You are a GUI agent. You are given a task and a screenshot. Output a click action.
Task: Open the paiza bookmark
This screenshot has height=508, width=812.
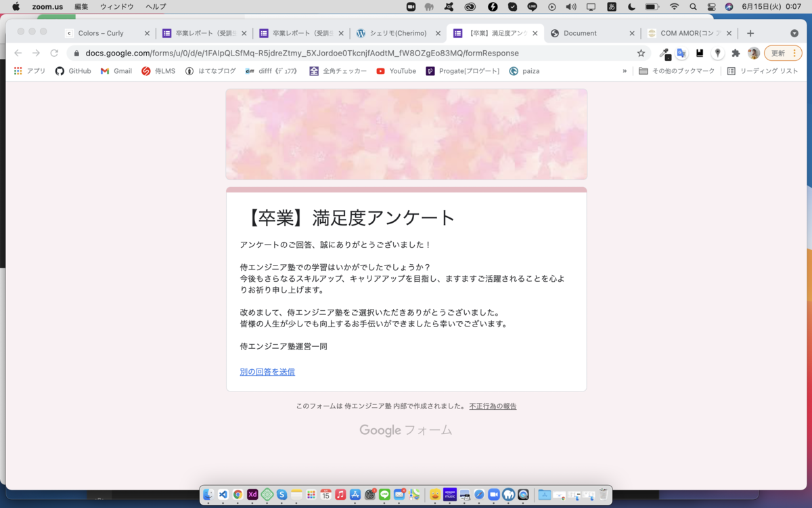(x=524, y=70)
